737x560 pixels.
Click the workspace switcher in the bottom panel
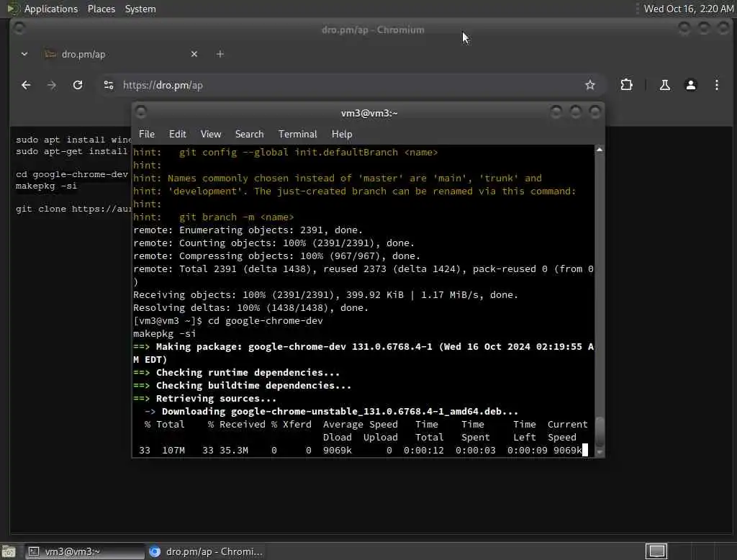656,551
